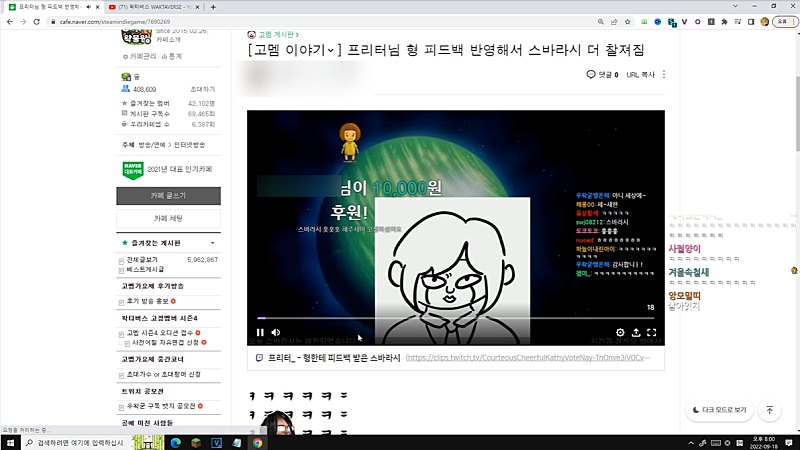The height and width of the screenshot is (450, 800).
Task: Toggle the browser side panel
Action: click(751, 22)
